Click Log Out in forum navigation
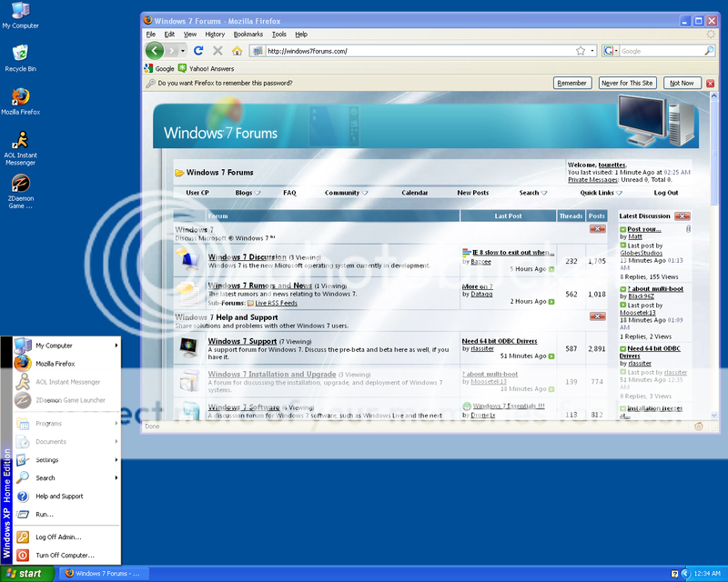This screenshot has height=582, width=728. pos(666,193)
